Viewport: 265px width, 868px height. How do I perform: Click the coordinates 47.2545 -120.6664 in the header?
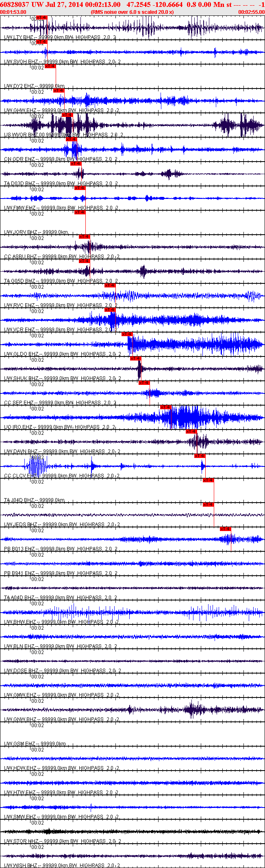coord(155,4)
